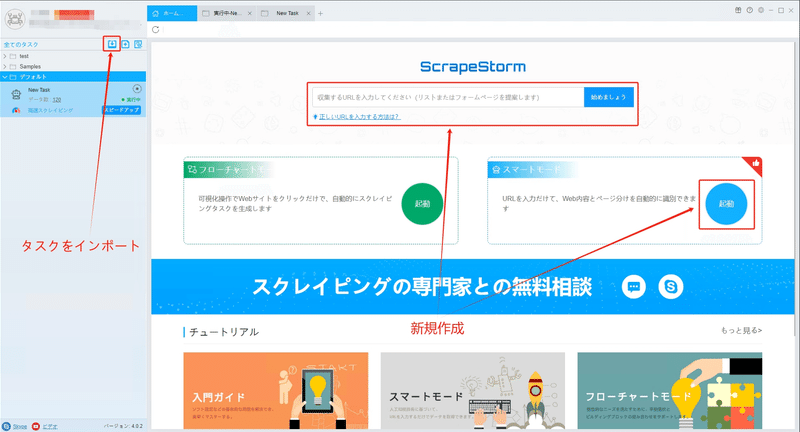The height and width of the screenshot is (432, 800).
Task: Click the もっと見る> link
Action: click(x=741, y=331)
